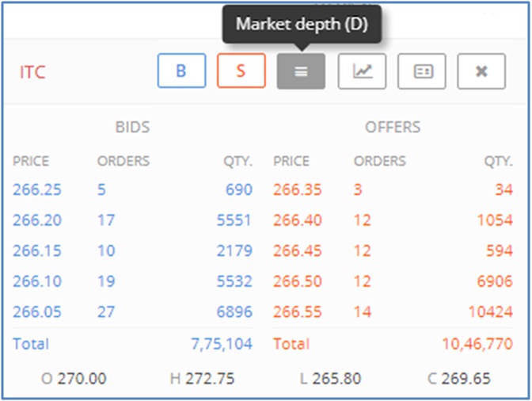The width and height of the screenshot is (532, 401).
Task: Open the stock details widget icon
Action: [422, 71]
